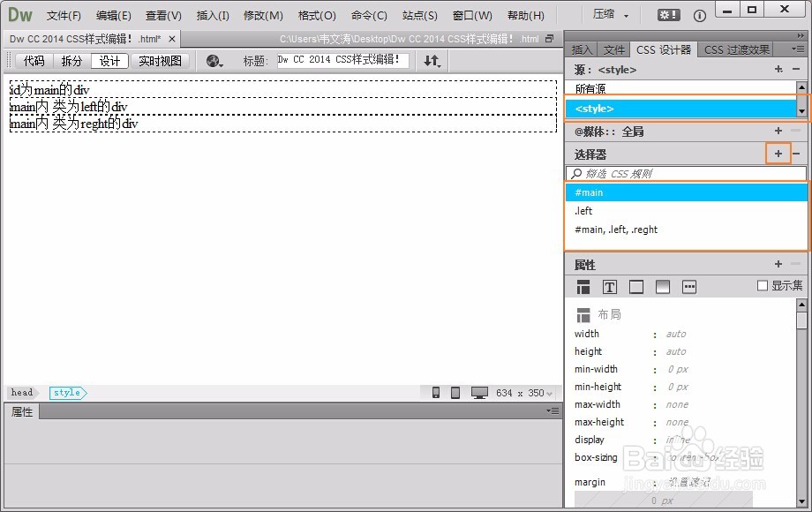This screenshot has height=512, width=812.
Task: Click the sources list scroll up arrow
Action: coord(801,87)
